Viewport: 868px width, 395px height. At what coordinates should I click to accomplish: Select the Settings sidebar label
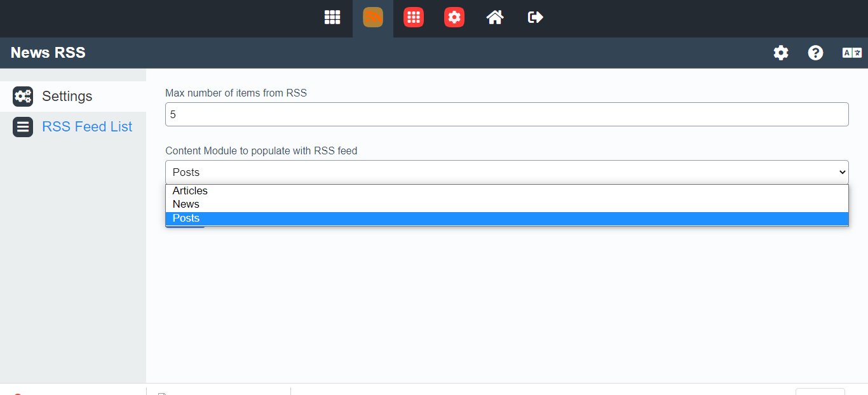tap(67, 97)
